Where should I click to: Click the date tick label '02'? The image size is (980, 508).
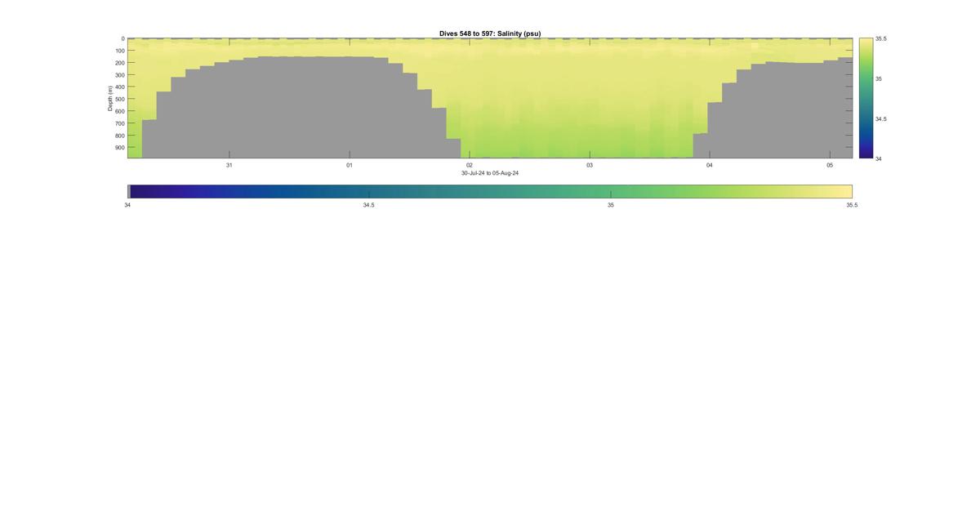(x=470, y=165)
